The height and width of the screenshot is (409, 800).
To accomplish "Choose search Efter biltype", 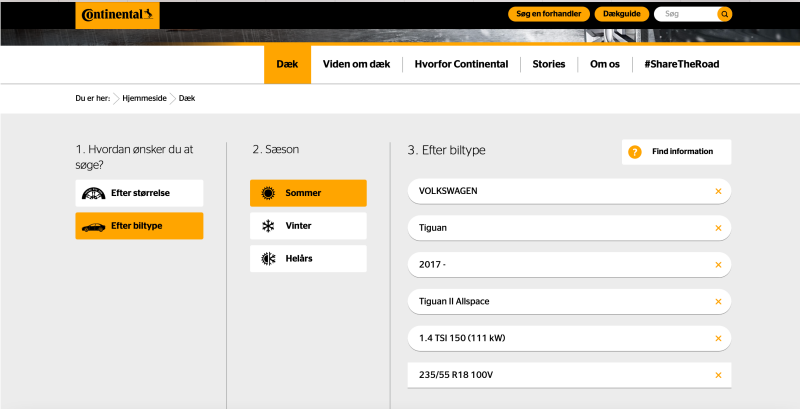I will click(x=139, y=225).
